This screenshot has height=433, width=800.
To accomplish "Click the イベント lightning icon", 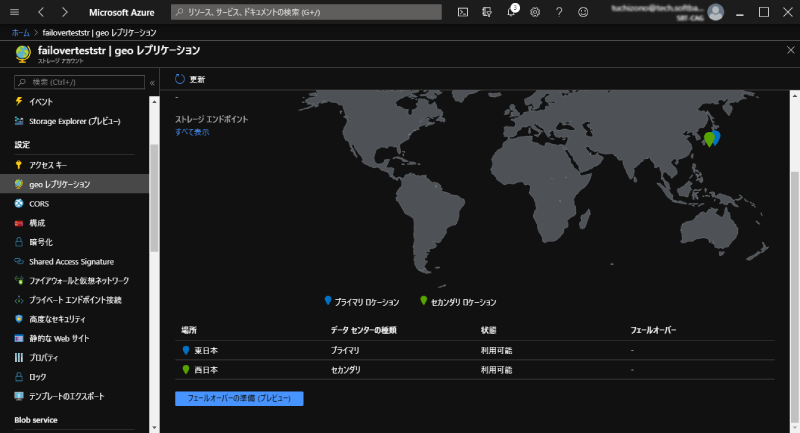I will (19, 101).
